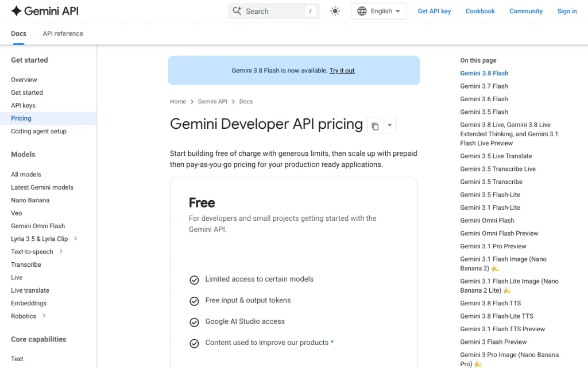This screenshot has height=368, width=588.
Task: Click the globe language icon
Action: [362, 11]
